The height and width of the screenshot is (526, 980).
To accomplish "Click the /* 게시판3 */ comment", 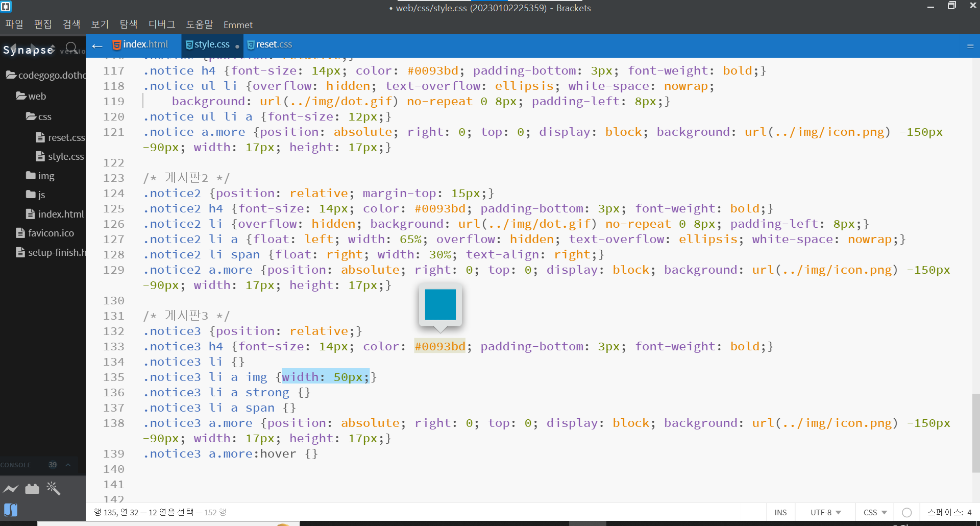I will click(x=186, y=316).
